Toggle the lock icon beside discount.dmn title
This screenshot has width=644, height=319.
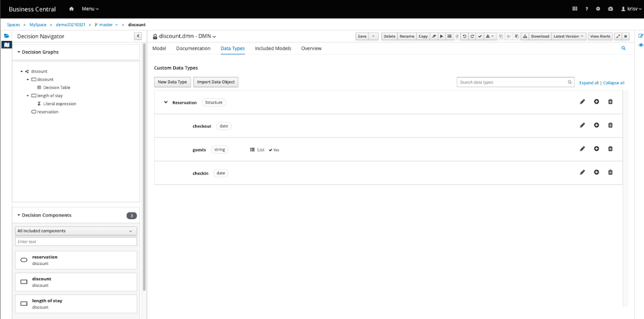[156, 35]
